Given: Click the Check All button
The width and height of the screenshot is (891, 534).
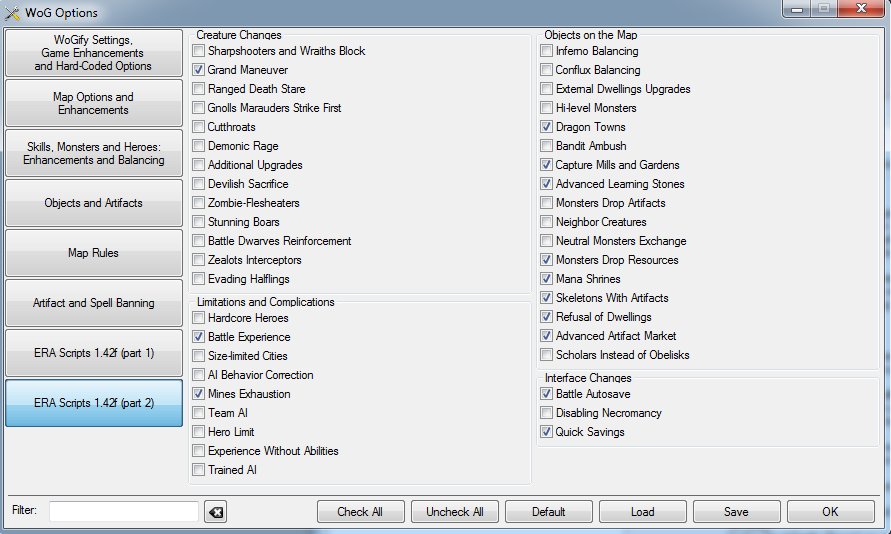Looking at the screenshot, I should tap(360, 512).
